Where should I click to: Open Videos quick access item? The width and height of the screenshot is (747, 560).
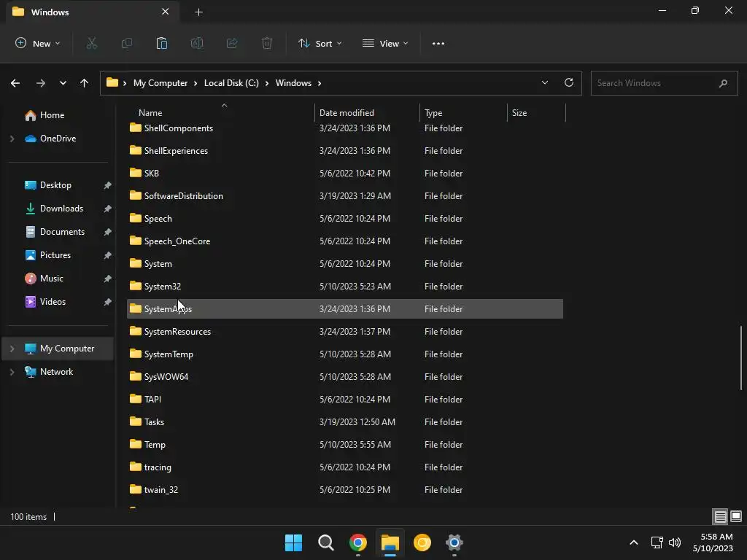click(x=53, y=302)
